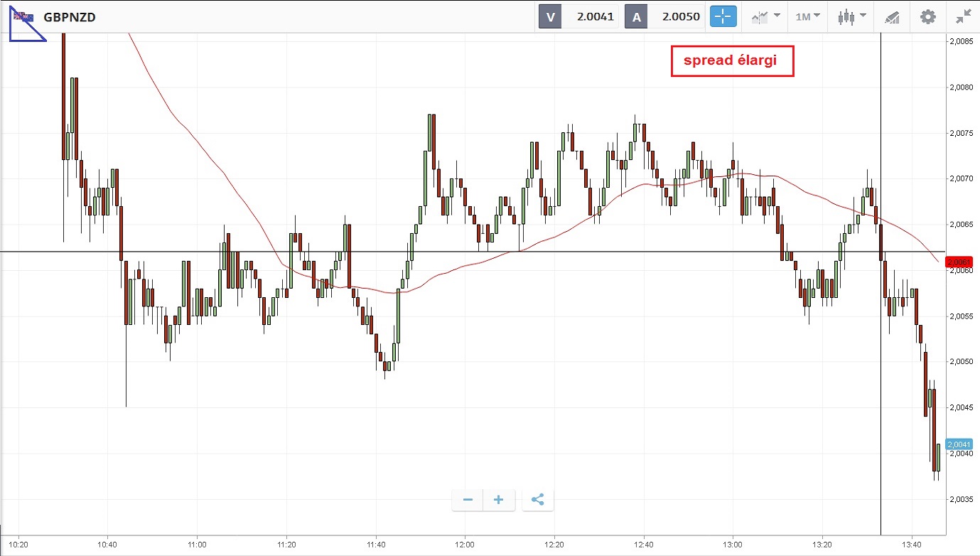Click the V sell button at 2.0041
This screenshot has width=980, height=556.
click(x=579, y=17)
